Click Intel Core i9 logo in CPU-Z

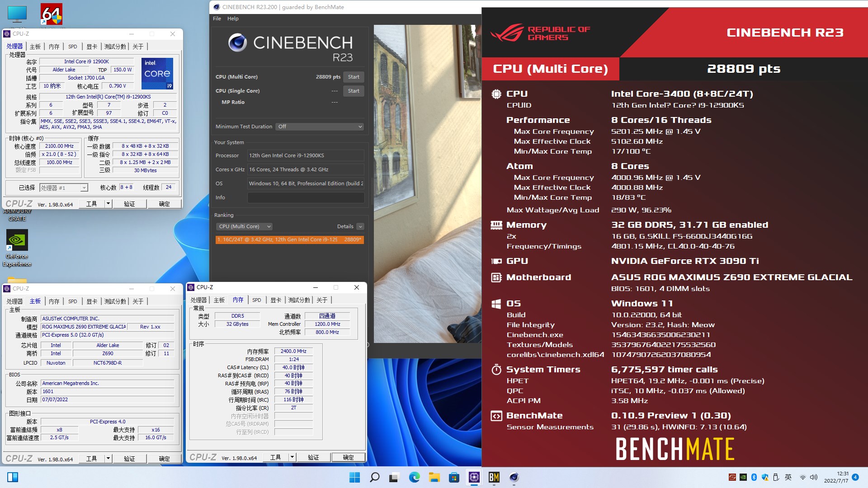coord(157,74)
